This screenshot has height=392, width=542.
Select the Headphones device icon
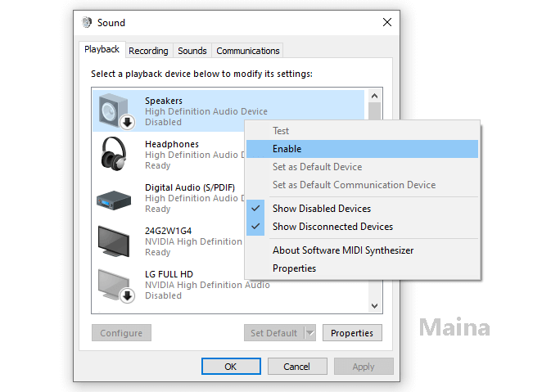[114, 154]
